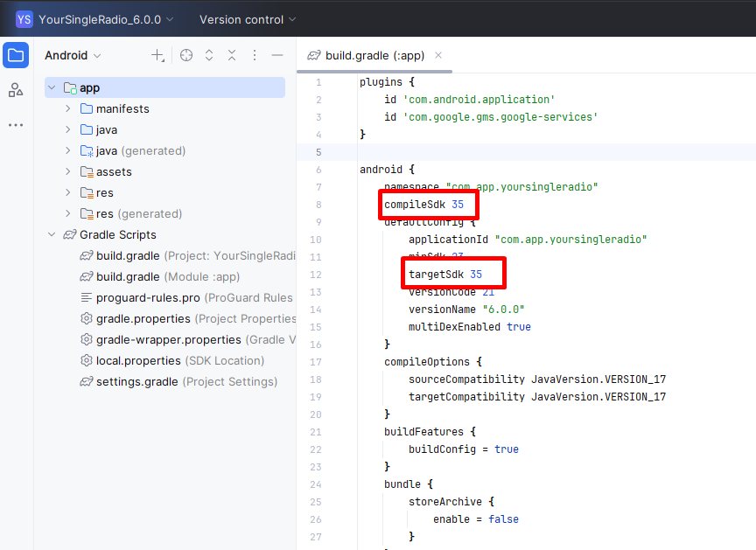Click the Gradle Scripts elephant icon
The width and height of the screenshot is (756, 550).
70,234
